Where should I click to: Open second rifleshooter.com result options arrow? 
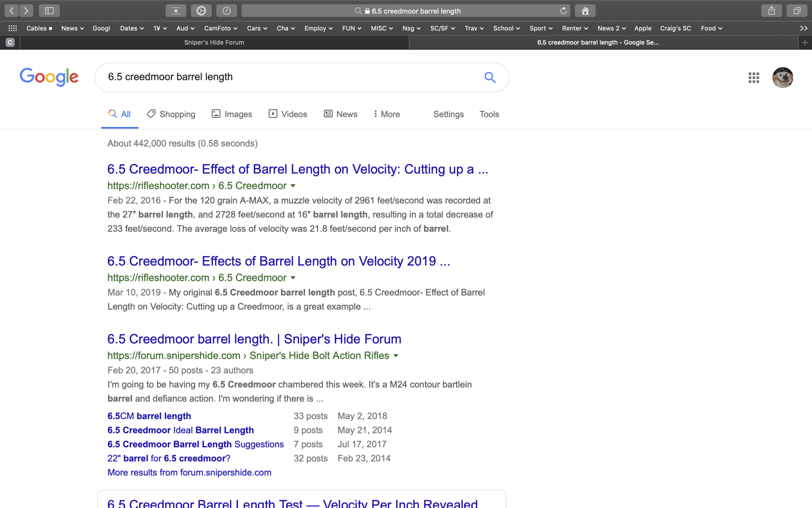(x=293, y=278)
